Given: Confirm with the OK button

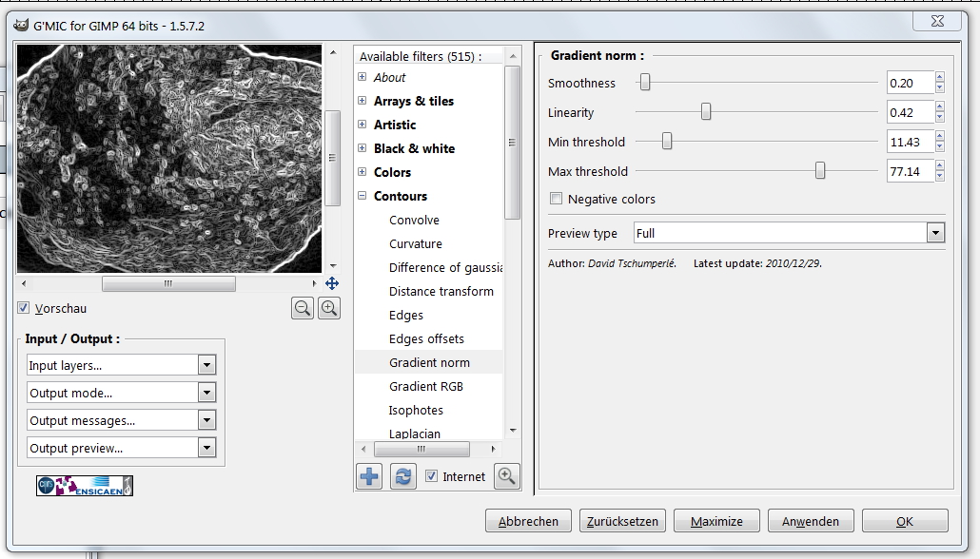Looking at the screenshot, I should point(905,521).
